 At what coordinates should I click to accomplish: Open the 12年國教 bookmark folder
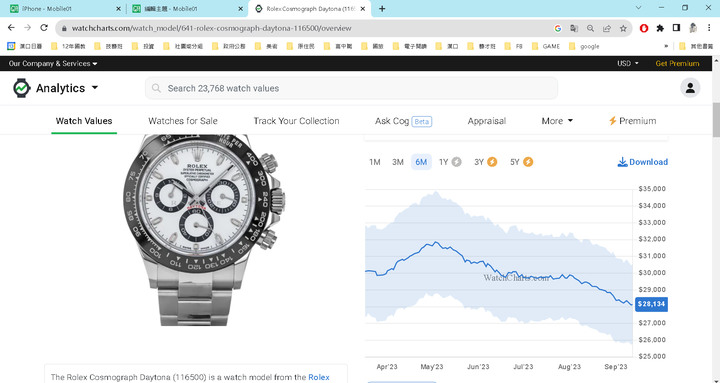(68, 46)
